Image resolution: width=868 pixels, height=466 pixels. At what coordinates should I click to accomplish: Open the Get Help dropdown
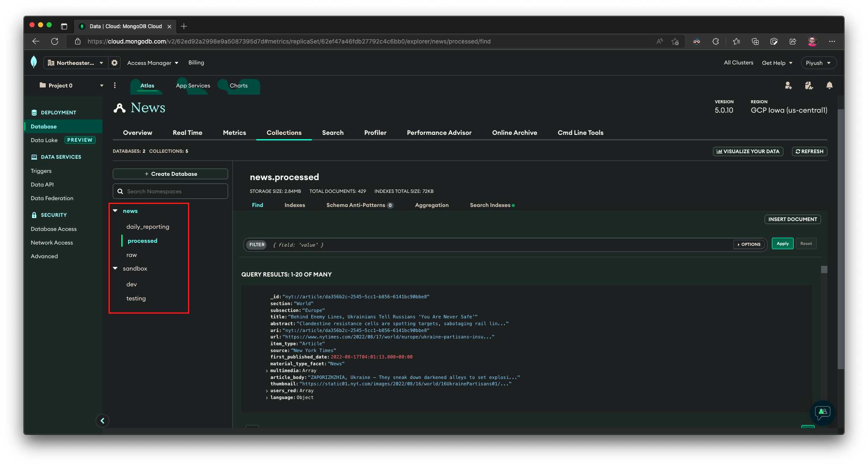[x=777, y=63]
